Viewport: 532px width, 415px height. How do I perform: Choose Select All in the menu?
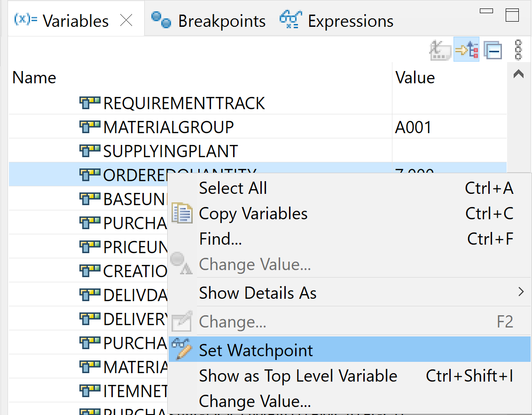point(350,188)
